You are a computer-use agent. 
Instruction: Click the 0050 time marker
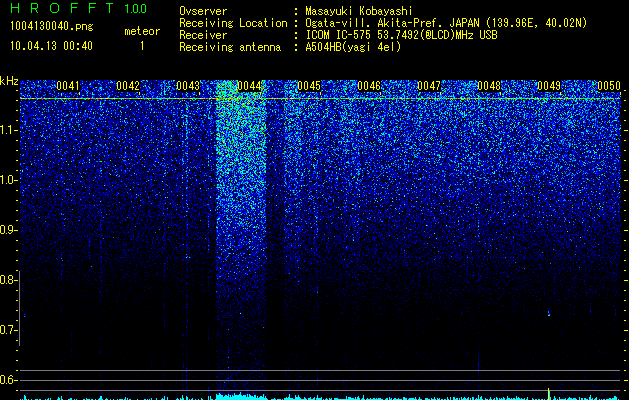point(609,86)
